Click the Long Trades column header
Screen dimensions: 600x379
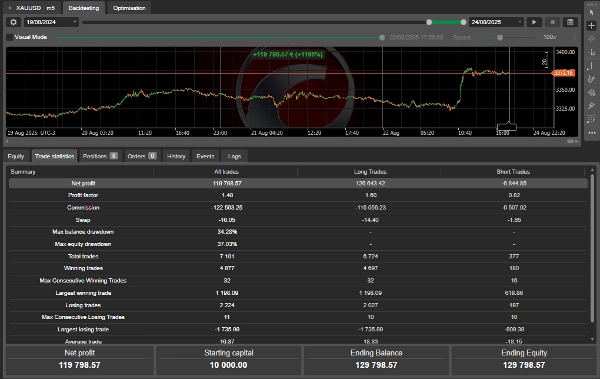pyautogui.click(x=370, y=172)
